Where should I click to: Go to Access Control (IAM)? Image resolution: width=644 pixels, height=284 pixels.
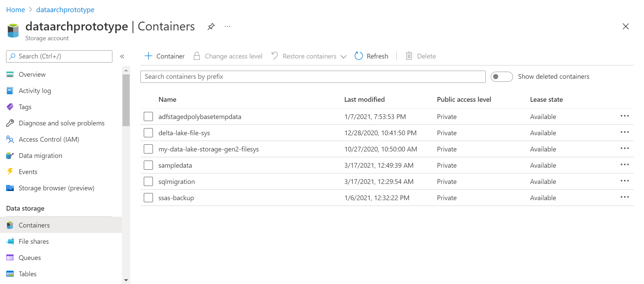point(49,139)
